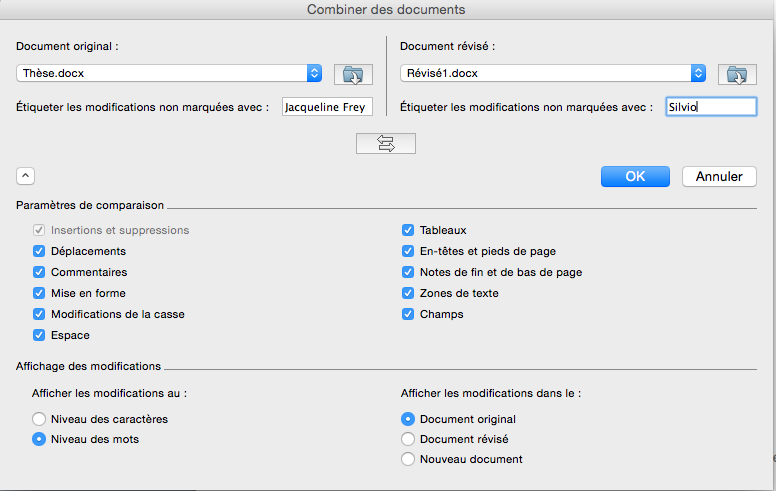Click the Jacqueline Frey label field
This screenshot has width=776, height=491.
click(x=327, y=107)
